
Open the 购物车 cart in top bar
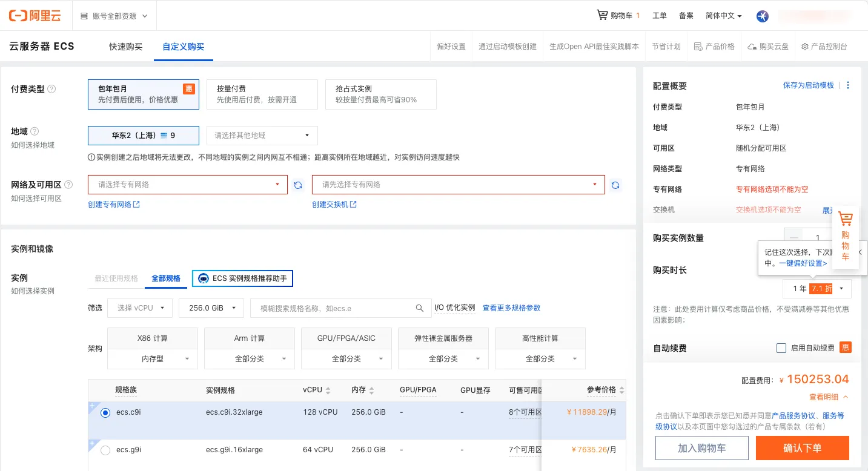click(x=618, y=15)
